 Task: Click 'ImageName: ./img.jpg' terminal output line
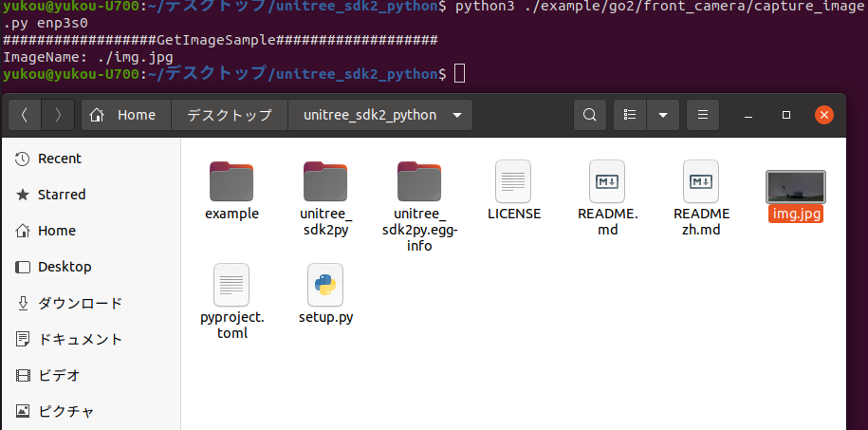[88, 57]
